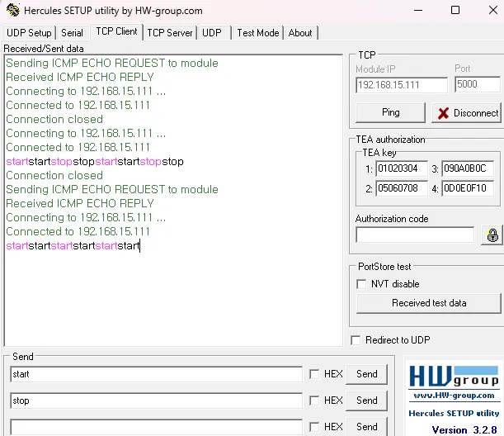Screen dimensions: 504x436
Task: Close the Hercules SETUP utility window
Action: pyautogui.click(x=493, y=10)
